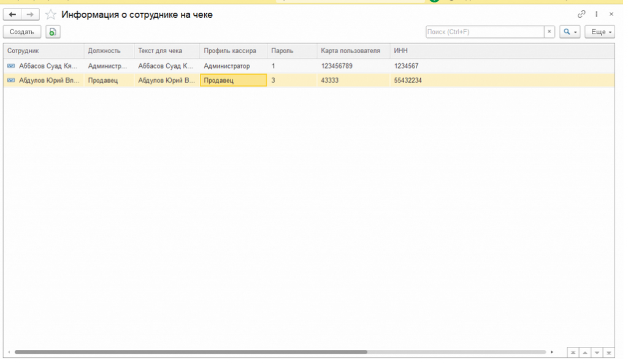Screen dimensions: 628x364
Task: Move down one record with down arrow
Action: [597, 352]
